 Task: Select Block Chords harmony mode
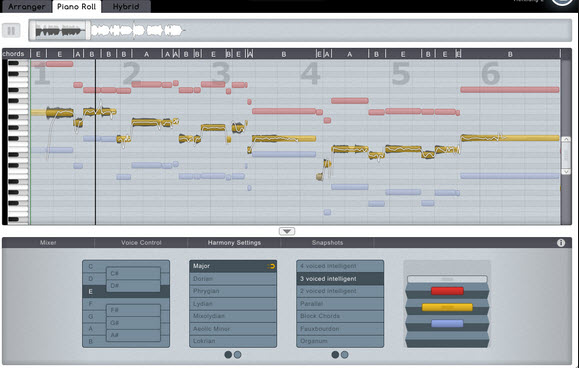click(x=340, y=316)
